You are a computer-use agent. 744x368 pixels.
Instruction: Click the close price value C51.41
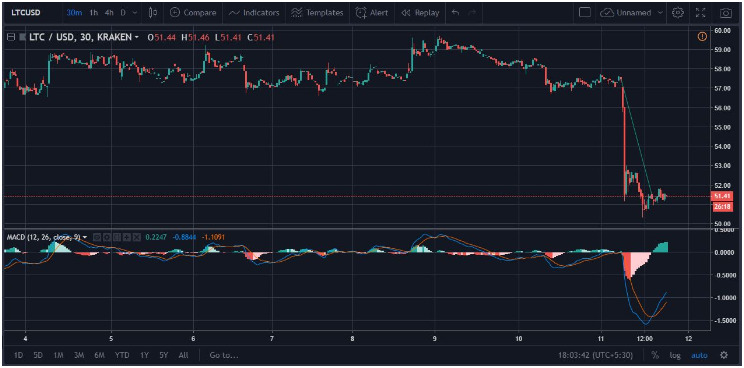[x=261, y=37]
